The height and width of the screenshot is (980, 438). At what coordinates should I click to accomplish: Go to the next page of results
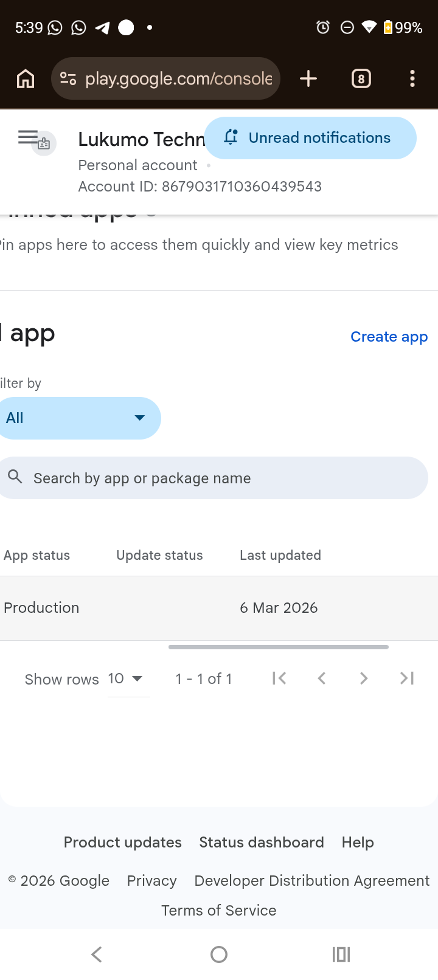(364, 678)
